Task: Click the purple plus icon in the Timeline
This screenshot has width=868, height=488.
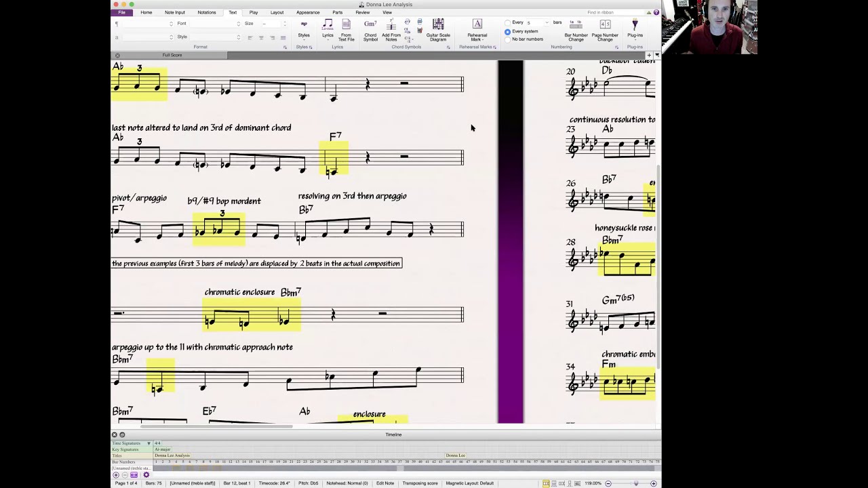Action: coord(115,475)
